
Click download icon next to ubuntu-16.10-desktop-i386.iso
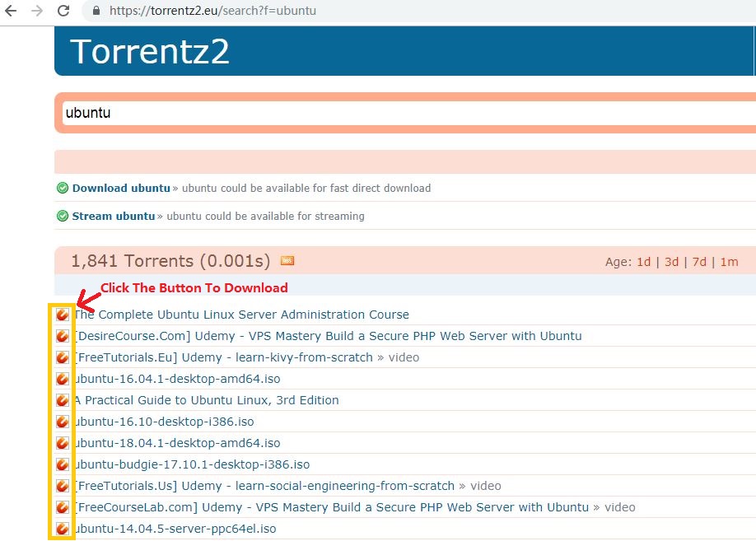click(63, 422)
